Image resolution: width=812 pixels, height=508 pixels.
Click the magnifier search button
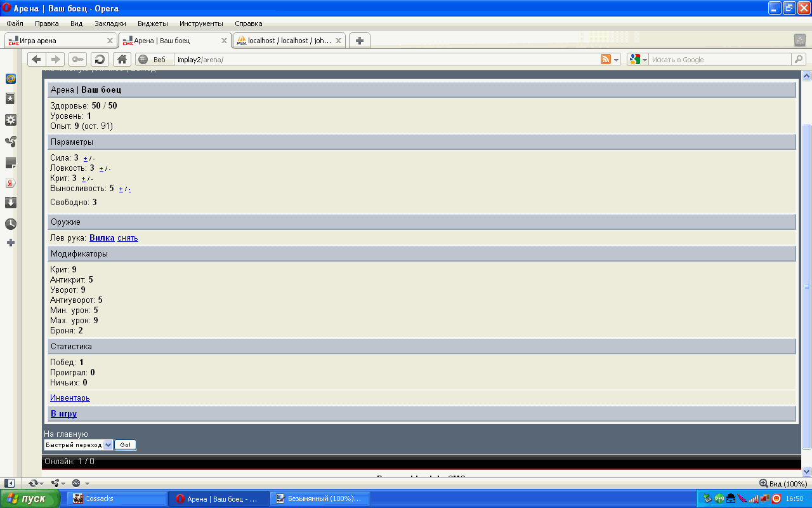798,59
